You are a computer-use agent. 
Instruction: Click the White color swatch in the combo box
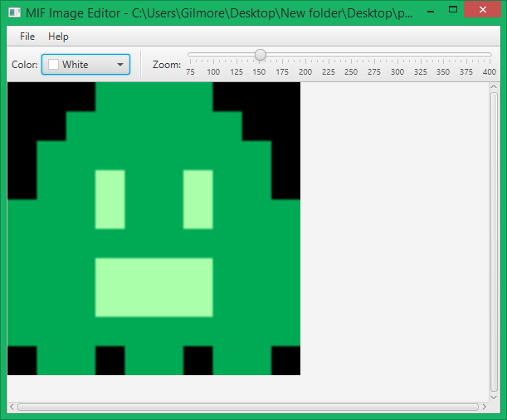53,65
